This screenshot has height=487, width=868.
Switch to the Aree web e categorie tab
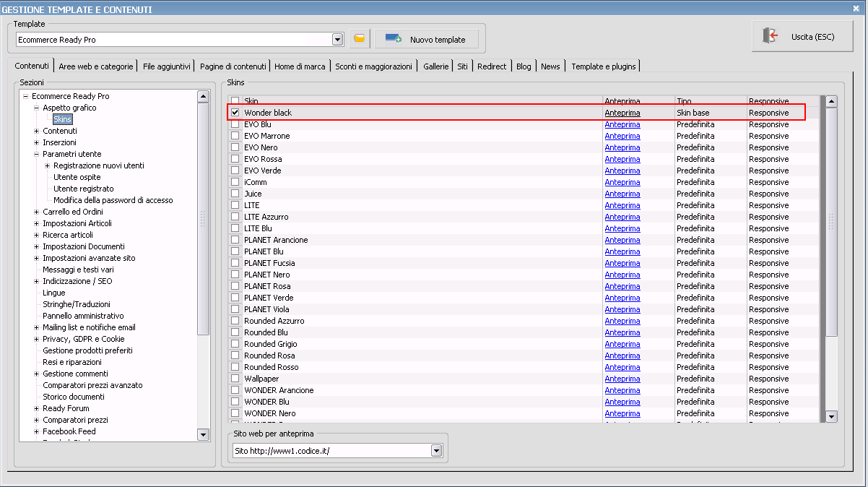pyautogui.click(x=96, y=66)
